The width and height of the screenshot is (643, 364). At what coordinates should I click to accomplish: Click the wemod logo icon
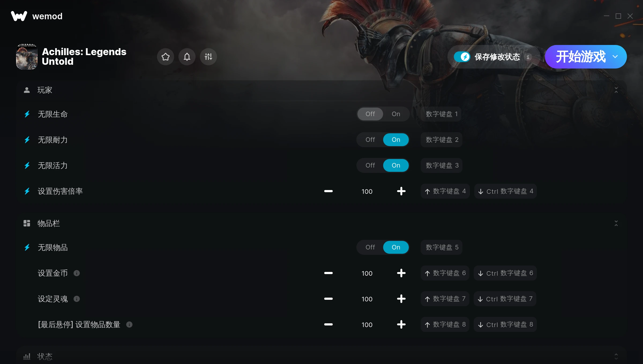[19, 16]
